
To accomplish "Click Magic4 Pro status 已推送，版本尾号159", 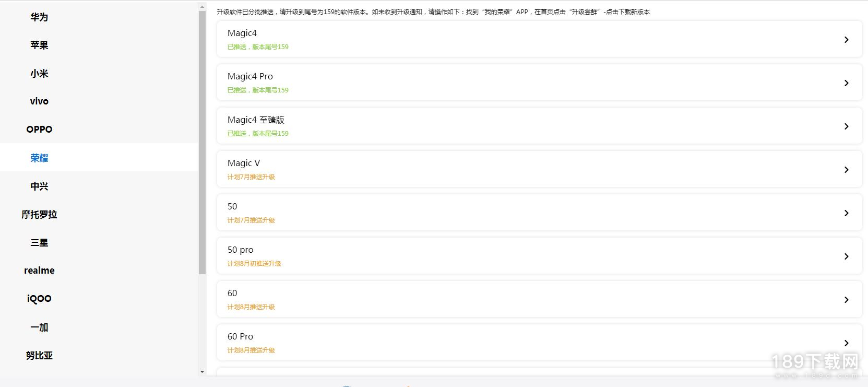I will (x=258, y=90).
